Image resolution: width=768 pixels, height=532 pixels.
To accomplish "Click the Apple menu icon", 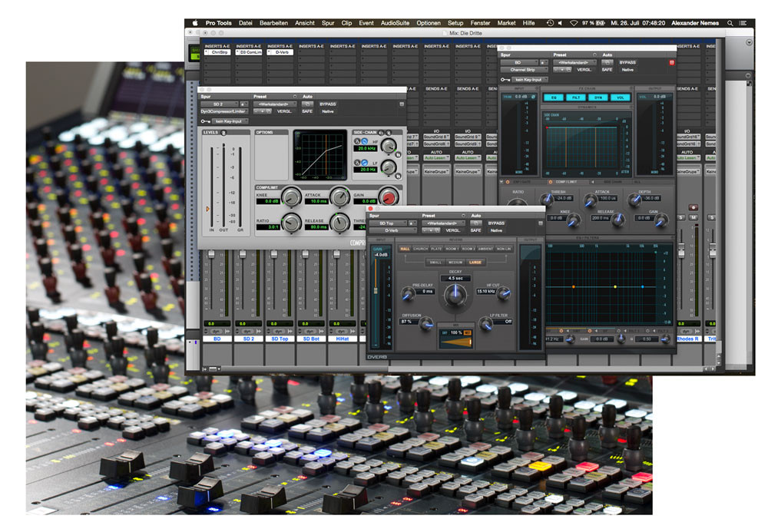I will 195,23.
